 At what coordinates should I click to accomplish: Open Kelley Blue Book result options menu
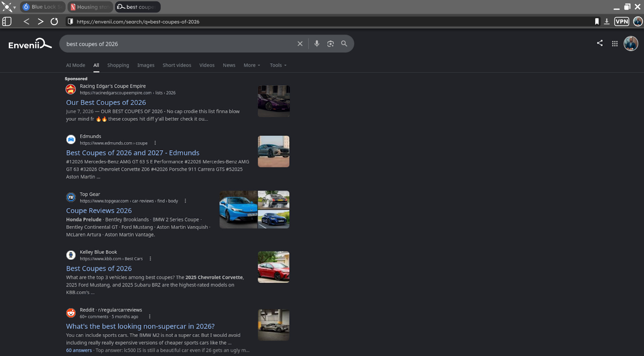(x=150, y=259)
